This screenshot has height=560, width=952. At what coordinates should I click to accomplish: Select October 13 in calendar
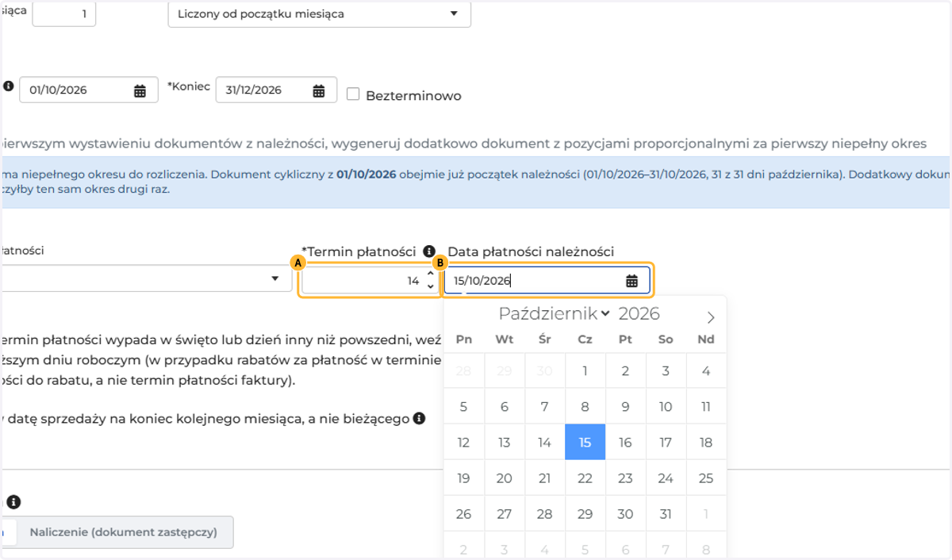505,442
